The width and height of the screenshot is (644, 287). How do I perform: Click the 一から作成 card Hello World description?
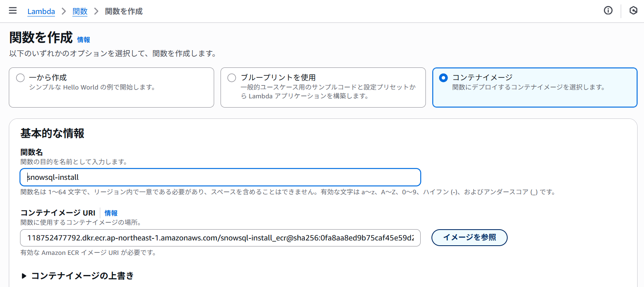(x=92, y=87)
